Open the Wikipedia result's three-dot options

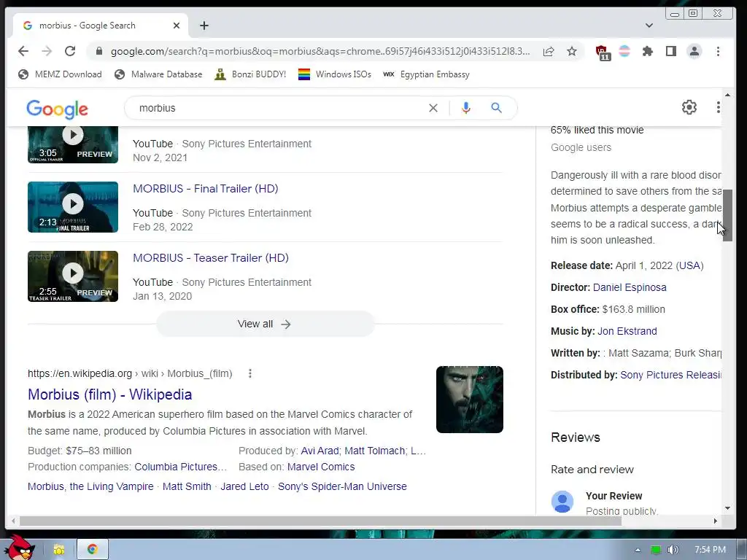pos(250,373)
